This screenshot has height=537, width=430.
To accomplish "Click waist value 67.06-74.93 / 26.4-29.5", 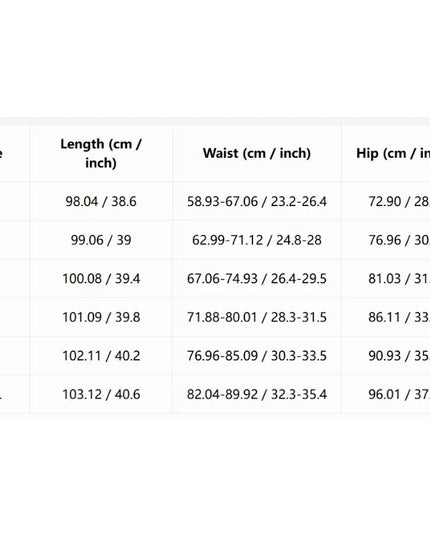I will (257, 279).
